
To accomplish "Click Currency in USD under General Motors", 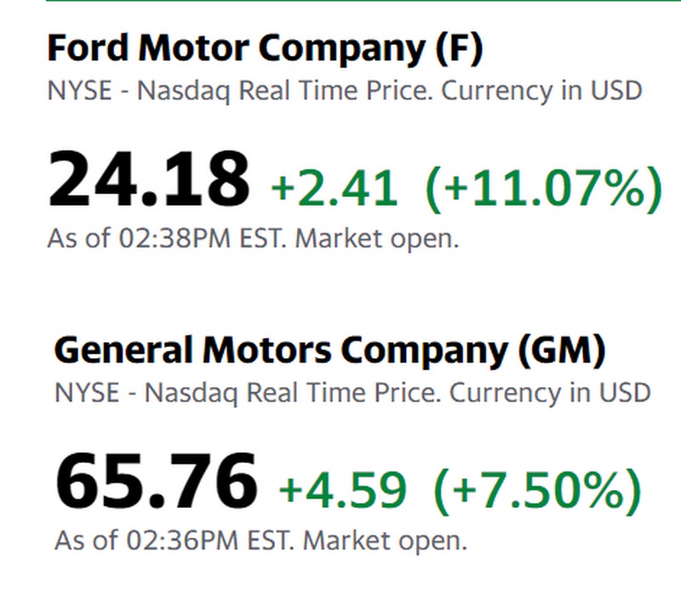I will [x=549, y=392].
